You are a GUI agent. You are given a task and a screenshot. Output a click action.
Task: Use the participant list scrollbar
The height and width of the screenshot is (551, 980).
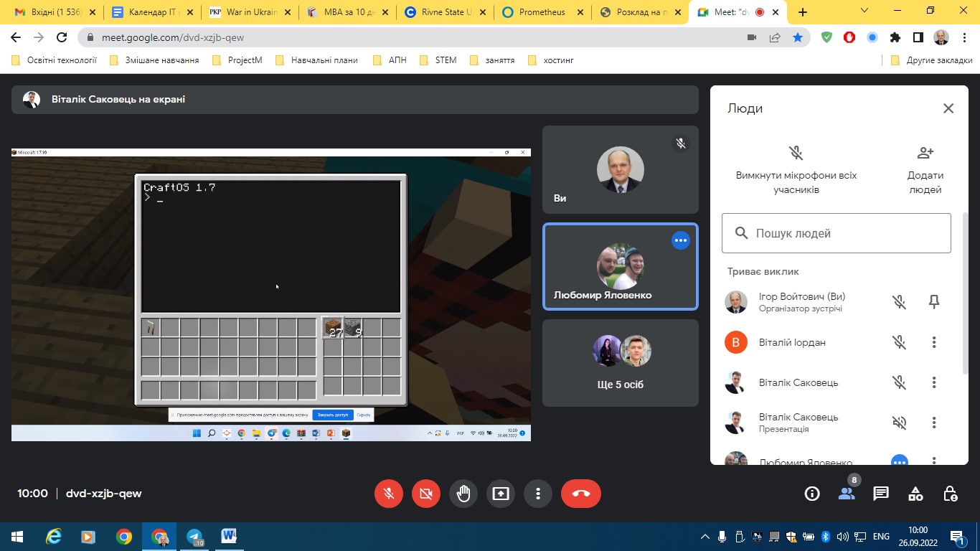click(966, 294)
